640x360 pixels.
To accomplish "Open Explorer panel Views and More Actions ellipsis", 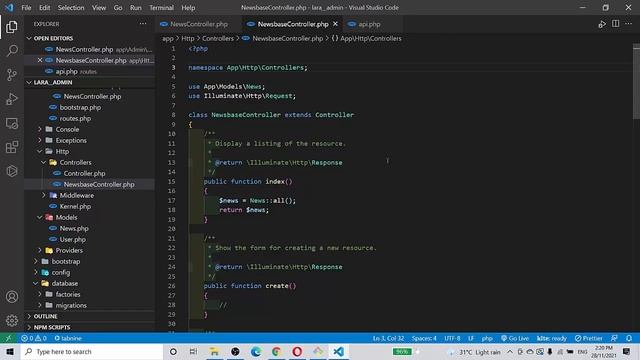I will point(143,24).
